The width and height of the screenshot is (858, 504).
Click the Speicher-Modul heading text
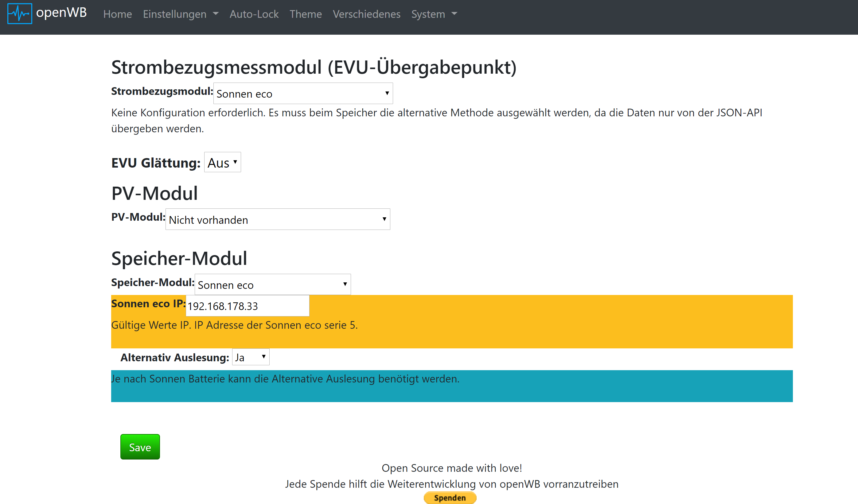tap(179, 258)
